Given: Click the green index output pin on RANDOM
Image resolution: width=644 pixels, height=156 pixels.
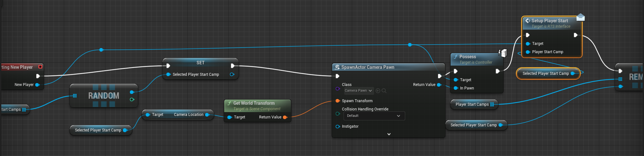Looking at the screenshot, I should coord(132,100).
